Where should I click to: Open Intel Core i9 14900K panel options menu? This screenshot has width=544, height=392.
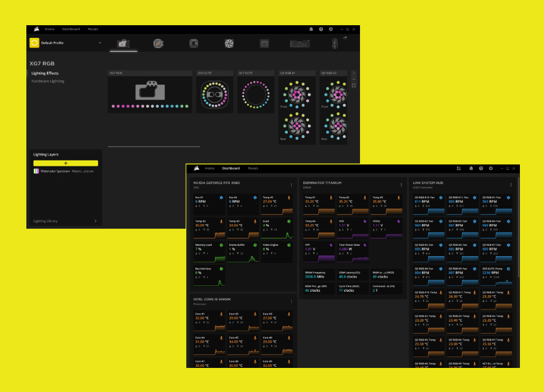coord(291,301)
